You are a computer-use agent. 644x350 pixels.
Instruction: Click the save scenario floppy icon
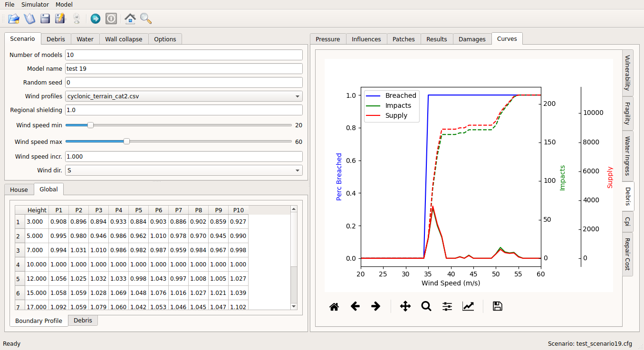click(x=45, y=19)
